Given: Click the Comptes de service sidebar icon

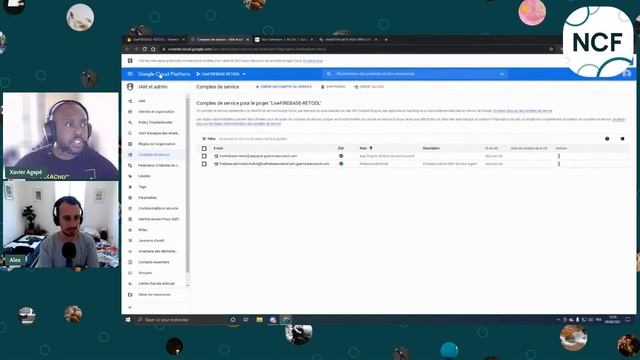Looking at the screenshot, I should pyautogui.click(x=130, y=155).
